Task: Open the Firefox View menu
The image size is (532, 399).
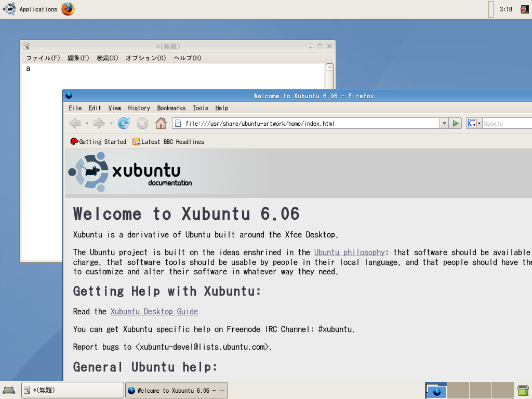Action: pos(115,108)
